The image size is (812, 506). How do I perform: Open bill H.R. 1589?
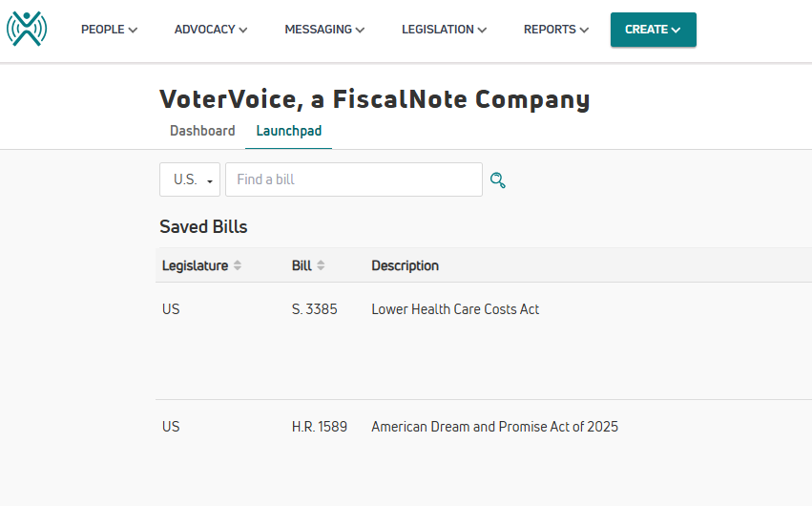tap(319, 427)
